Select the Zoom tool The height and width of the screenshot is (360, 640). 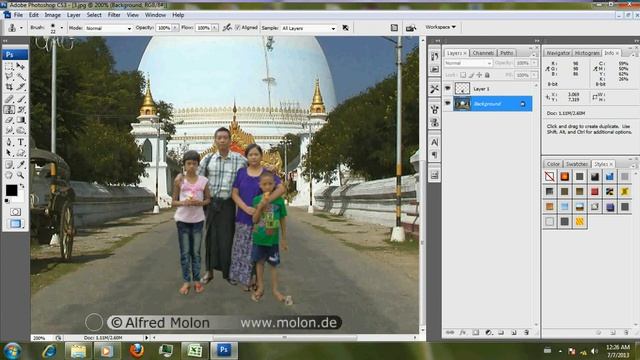[x=20, y=176]
